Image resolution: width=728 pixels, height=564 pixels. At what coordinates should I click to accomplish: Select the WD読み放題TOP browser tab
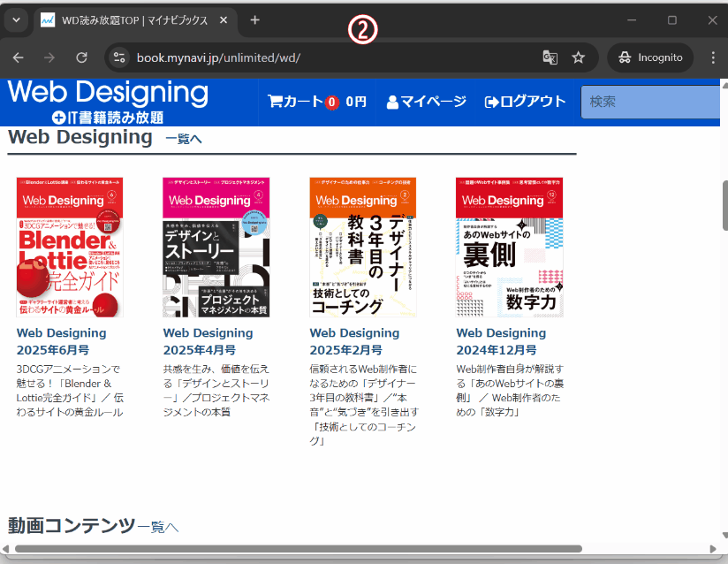click(133, 20)
